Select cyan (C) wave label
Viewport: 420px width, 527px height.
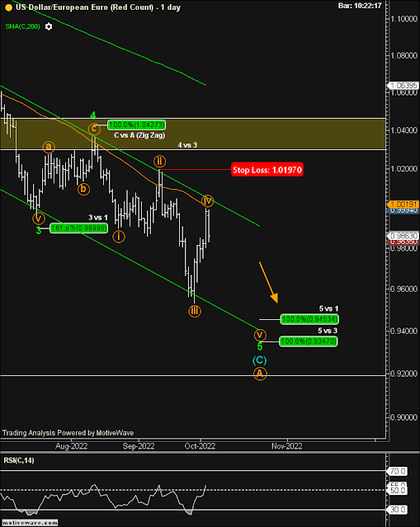click(x=260, y=360)
